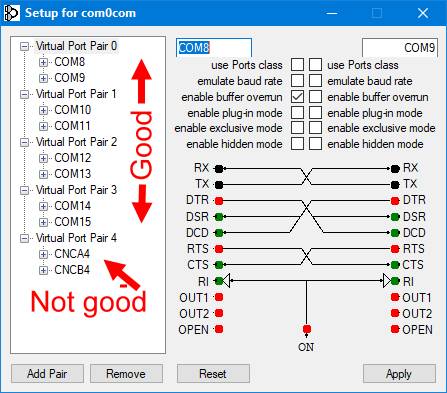Select COM14 in the port tree
The width and height of the screenshot is (447, 393).
coord(72,206)
